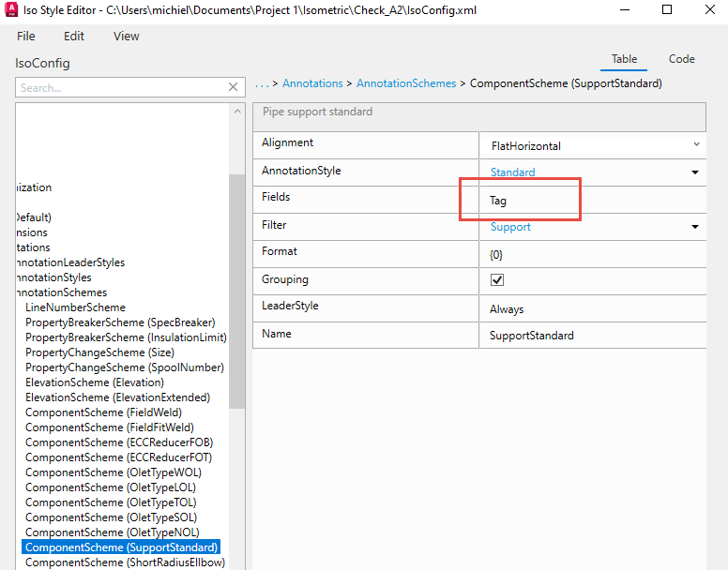Viewport: 728px width, 570px height.
Task: Select ComponentScheme (FieldFitWeld) tree item
Action: pyautogui.click(x=110, y=427)
